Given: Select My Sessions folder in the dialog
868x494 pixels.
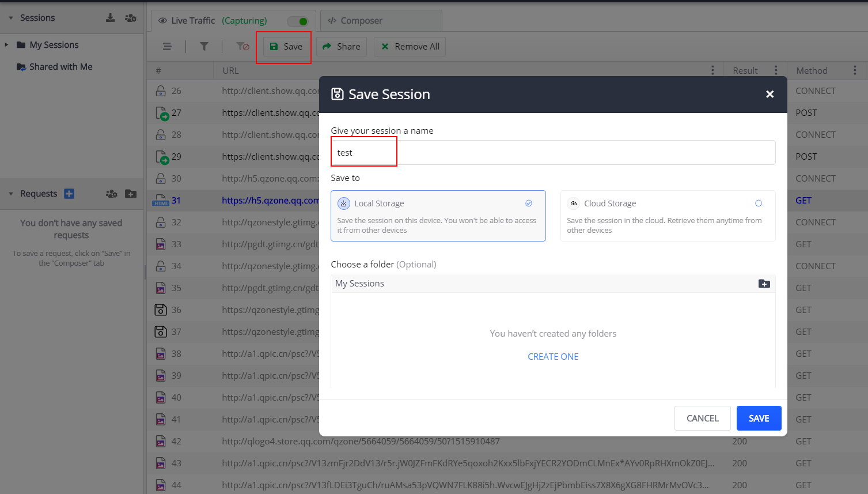Looking at the screenshot, I should 360,284.
